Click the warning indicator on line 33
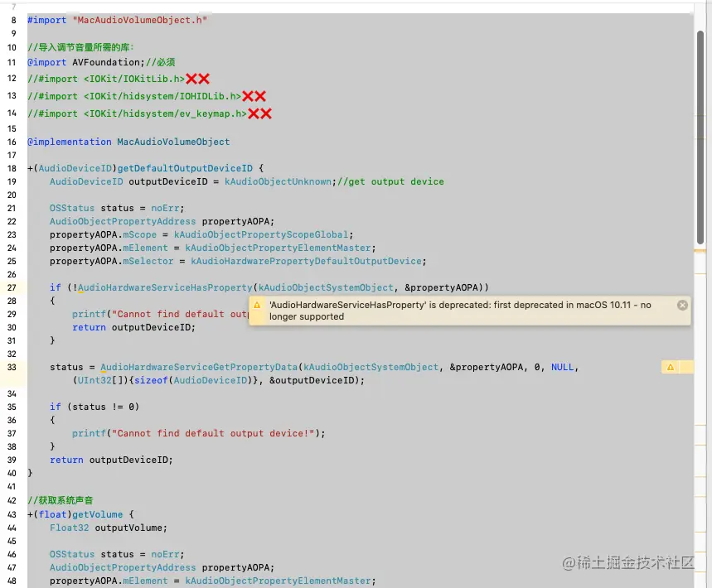This screenshot has width=712, height=588. tap(671, 367)
